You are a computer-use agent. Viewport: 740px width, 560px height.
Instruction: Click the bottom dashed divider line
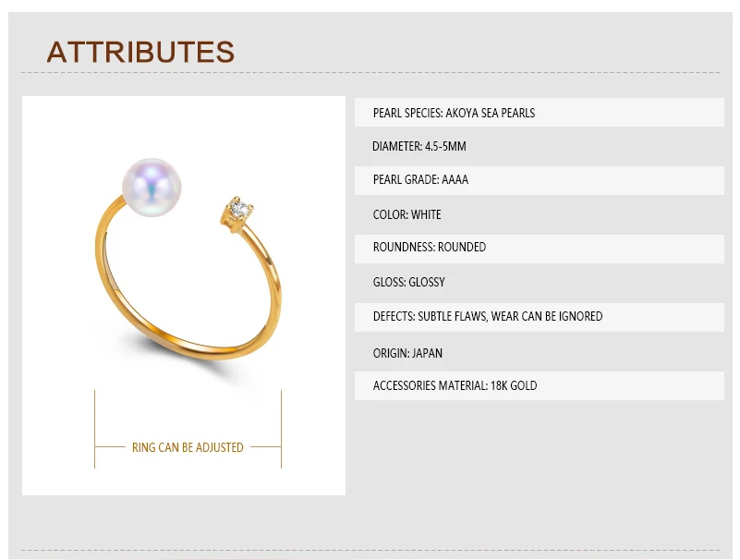coord(371,550)
